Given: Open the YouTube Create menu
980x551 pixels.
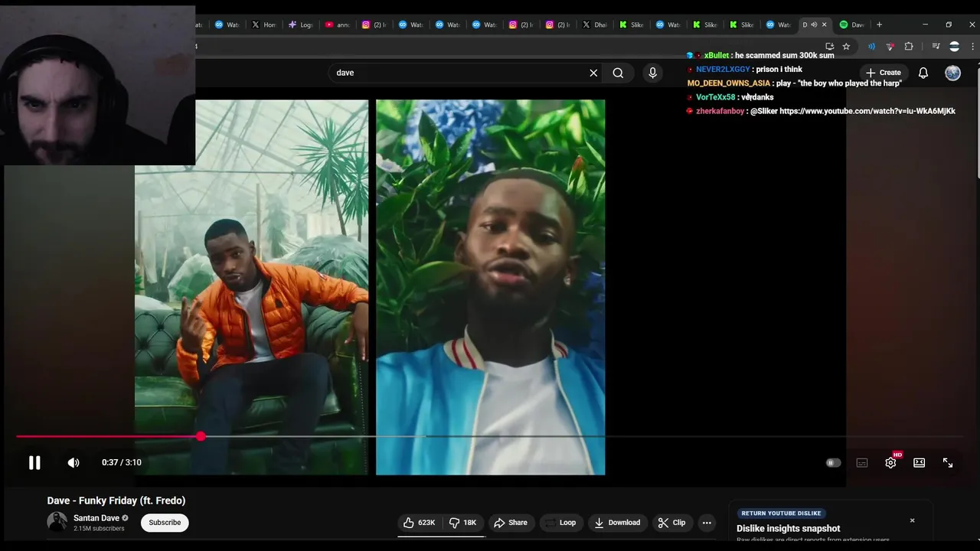Looking at the screenshot, I should tap(884, 73).
